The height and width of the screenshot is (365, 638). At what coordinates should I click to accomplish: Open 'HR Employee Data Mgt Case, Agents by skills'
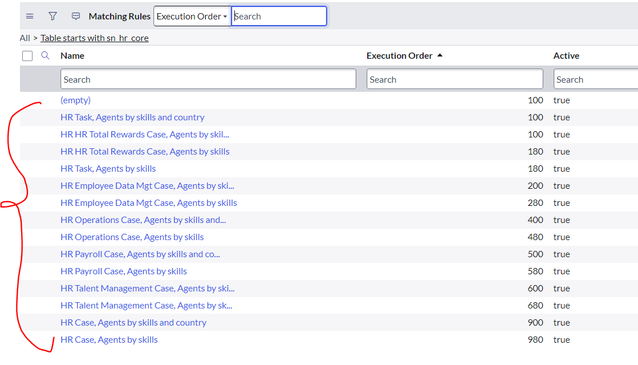pyautogui.click(x=149, y=203)
